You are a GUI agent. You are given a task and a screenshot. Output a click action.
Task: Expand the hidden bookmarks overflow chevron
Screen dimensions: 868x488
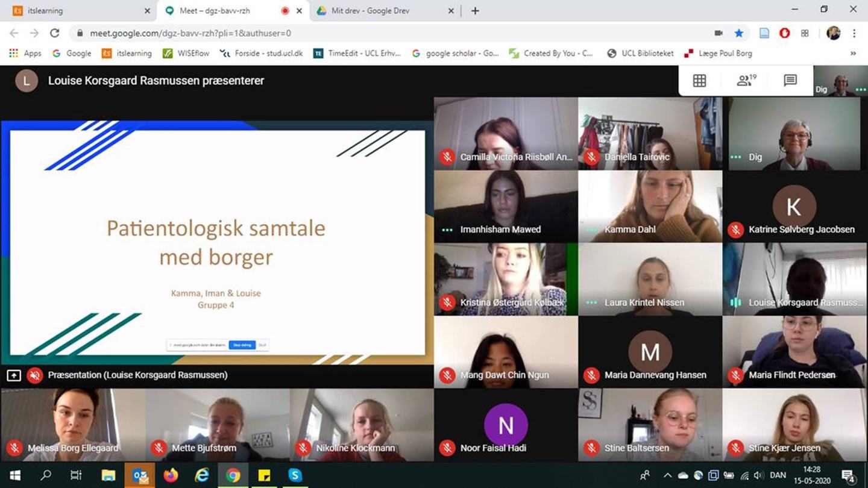(853, 53)
